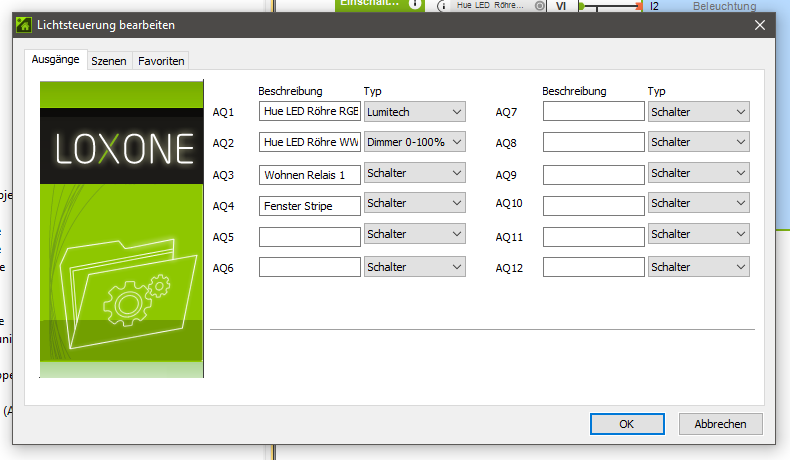
Task: Click the empty AQ9 description field
Action: pos(594,175)
